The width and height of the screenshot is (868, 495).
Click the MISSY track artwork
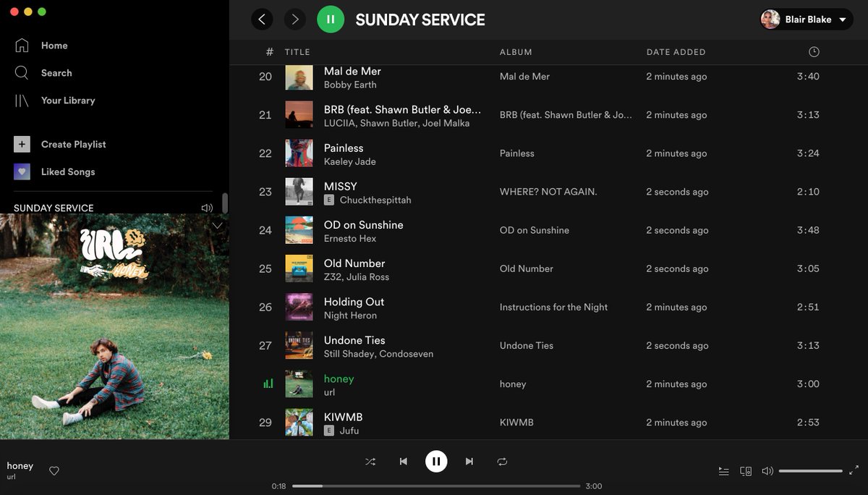click(x=299, y=192)
